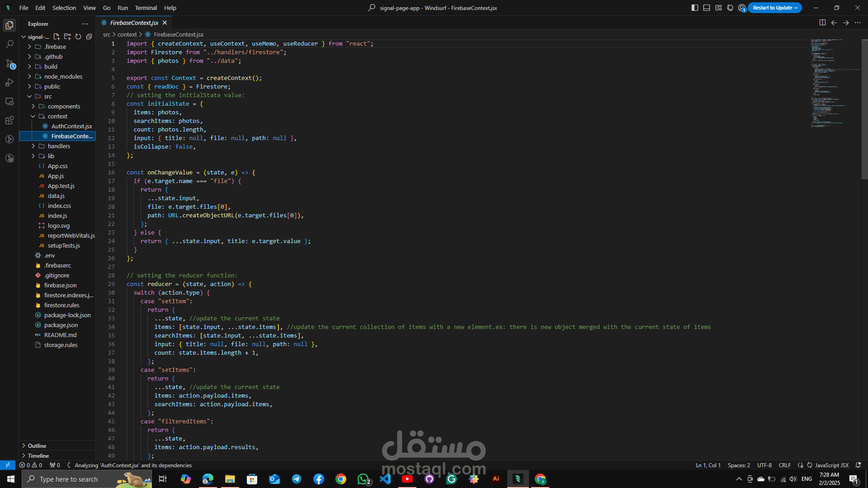
Task: Open the Source Control view
Action: (9, 64)
